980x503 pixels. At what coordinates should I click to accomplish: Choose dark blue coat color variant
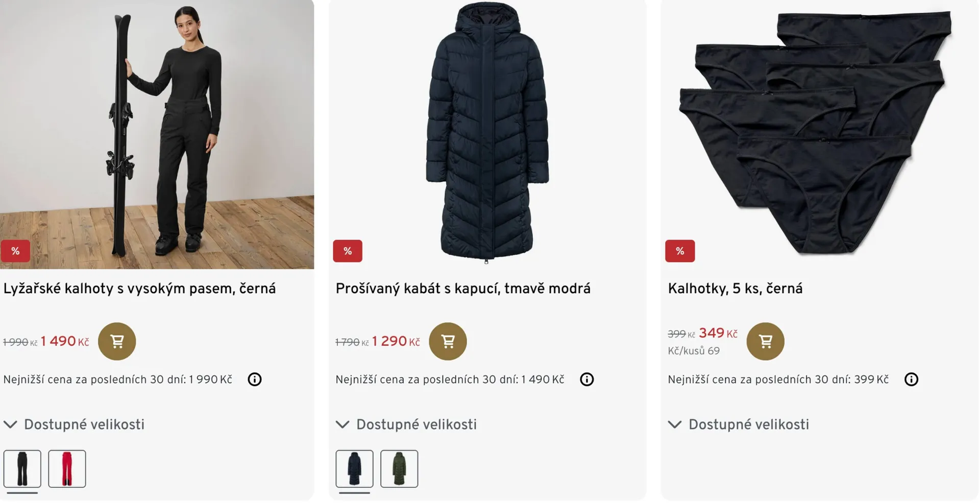[x=354, y=469]
